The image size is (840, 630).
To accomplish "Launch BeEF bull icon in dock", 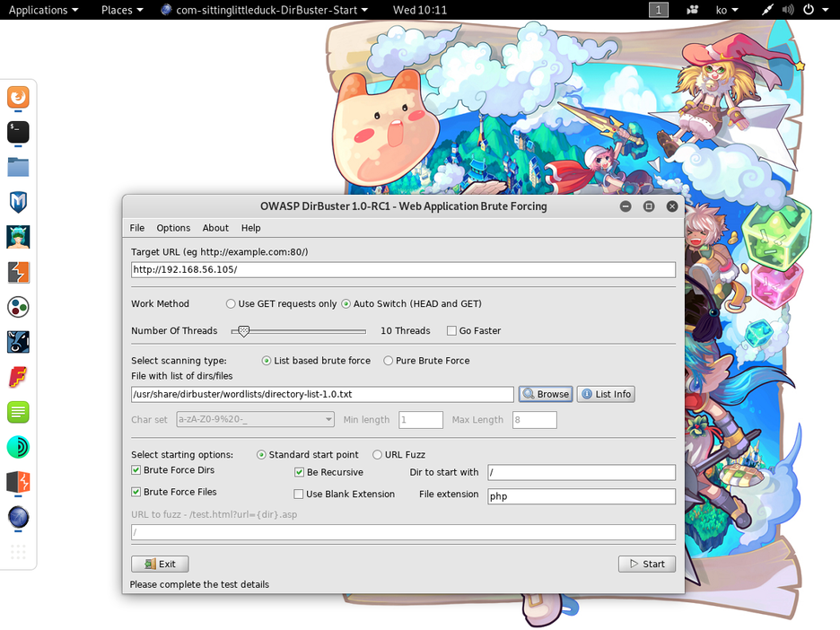I will point(18,342).
